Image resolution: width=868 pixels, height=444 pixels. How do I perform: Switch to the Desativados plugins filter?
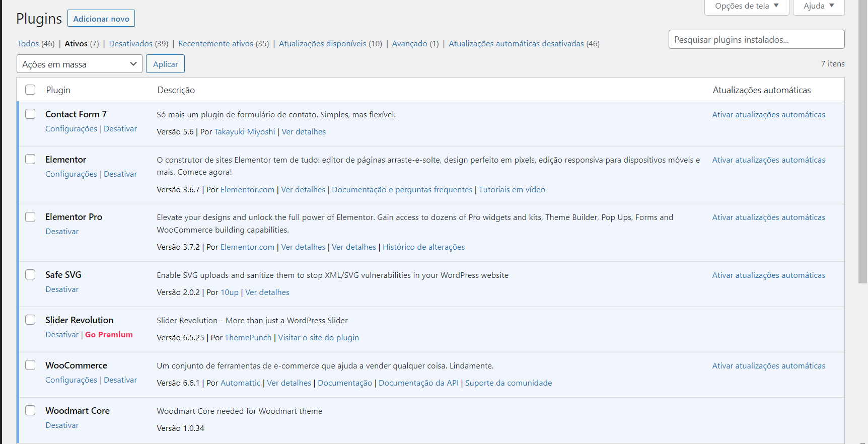[x=138, y=44]
